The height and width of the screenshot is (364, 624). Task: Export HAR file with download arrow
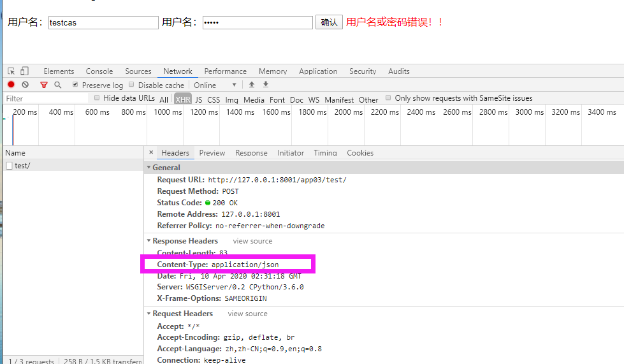coord(266,84)
